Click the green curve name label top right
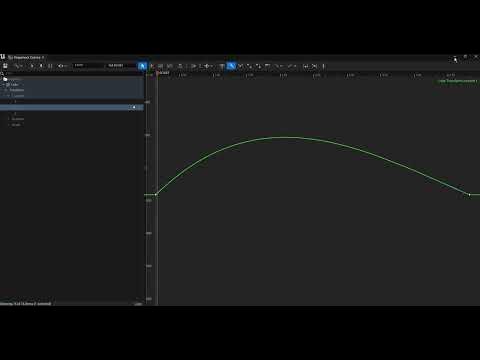Viewport: 480px width, 360px height. point(457,81)
